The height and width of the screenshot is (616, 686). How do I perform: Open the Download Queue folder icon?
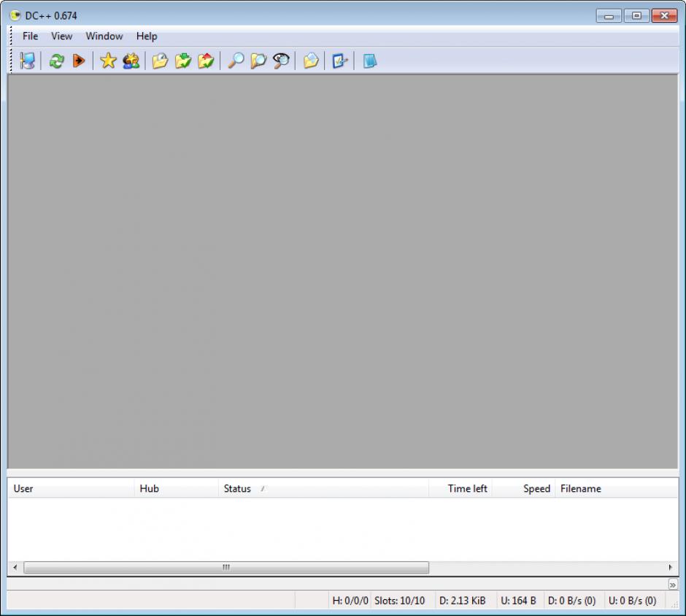(x=160, y=61)
